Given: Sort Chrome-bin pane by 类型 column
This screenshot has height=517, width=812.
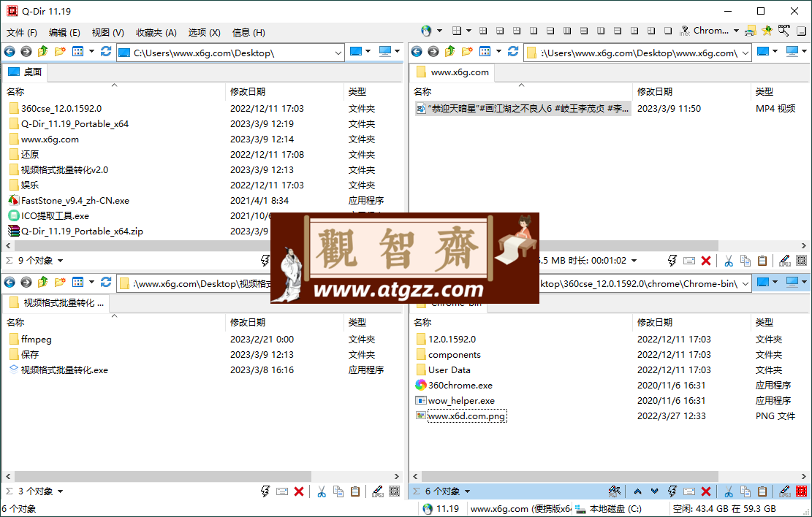Looking at the screenshot, I should coord(764,323).
